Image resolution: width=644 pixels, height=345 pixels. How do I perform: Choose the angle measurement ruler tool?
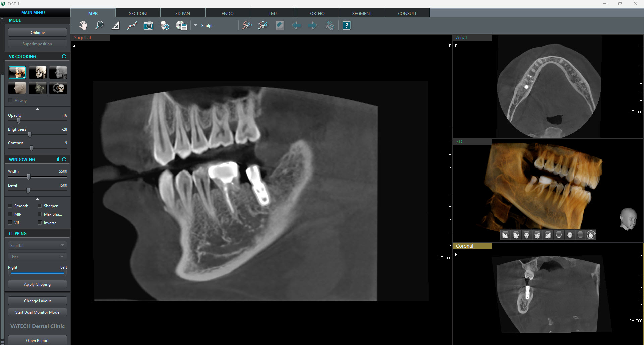pos(115,26)
